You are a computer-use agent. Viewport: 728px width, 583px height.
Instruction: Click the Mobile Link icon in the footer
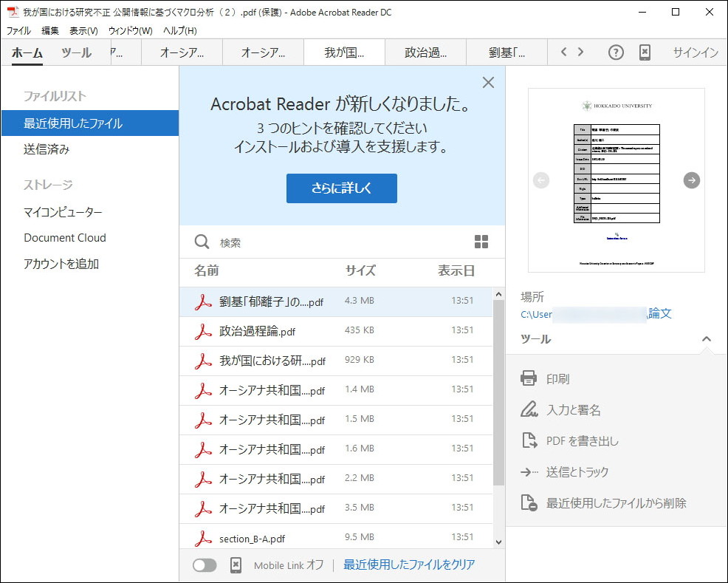tap(236, 565)
